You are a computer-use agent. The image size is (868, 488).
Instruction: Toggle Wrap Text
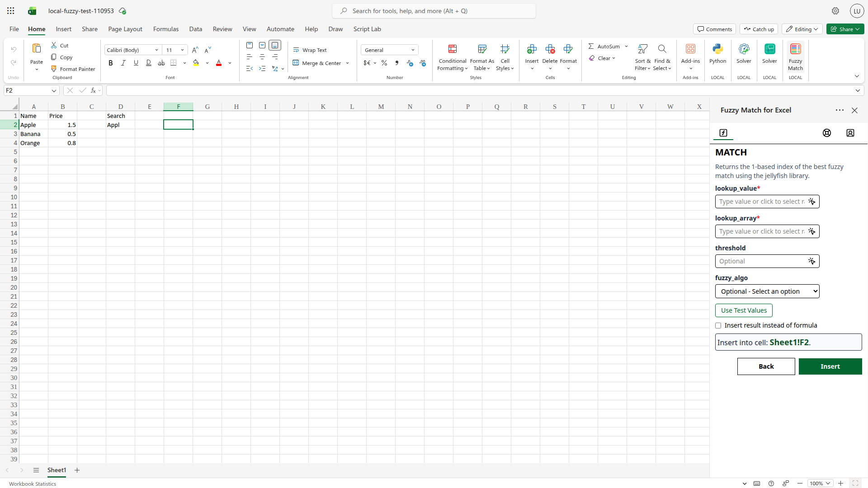click(x=310, y=50)
